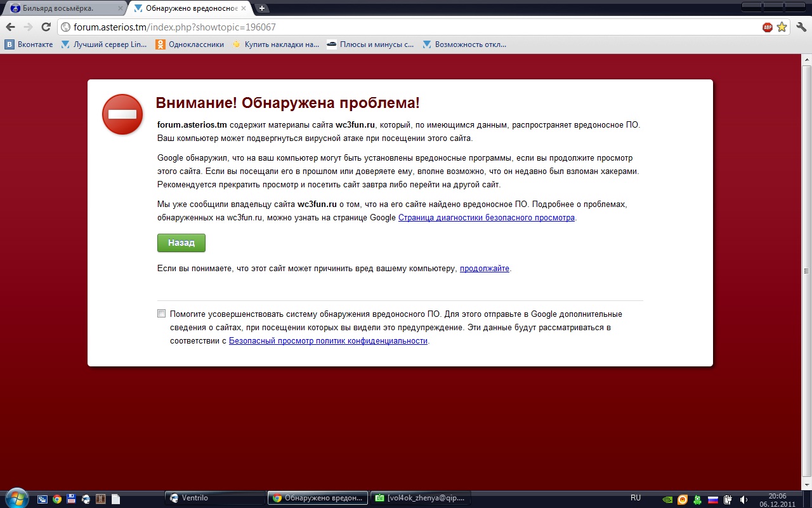Click the AdBlock Plus ABP icon
The height and width of the screenshot is (508, 812).
point(768,27)
